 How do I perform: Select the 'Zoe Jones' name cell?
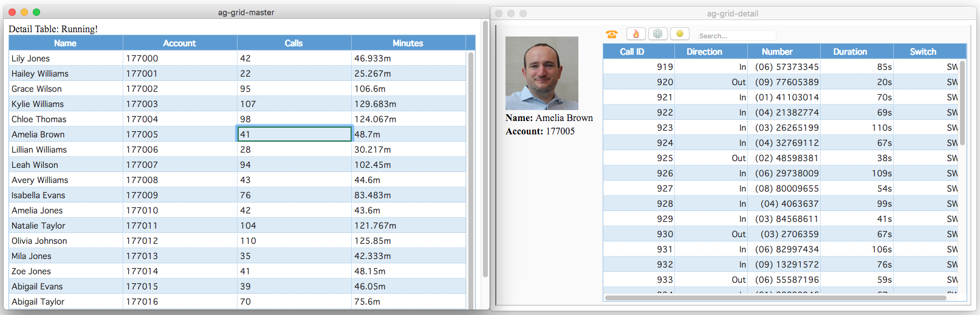tap(66, 271)
